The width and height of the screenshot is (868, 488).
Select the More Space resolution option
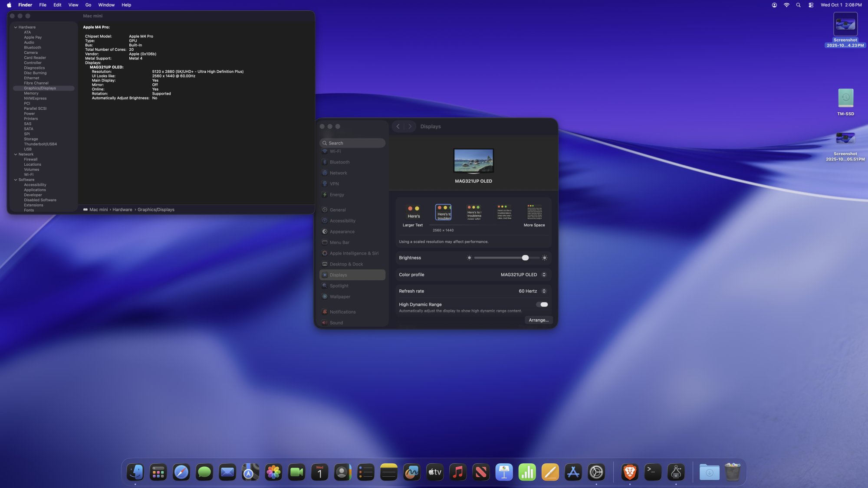point(534,213)
